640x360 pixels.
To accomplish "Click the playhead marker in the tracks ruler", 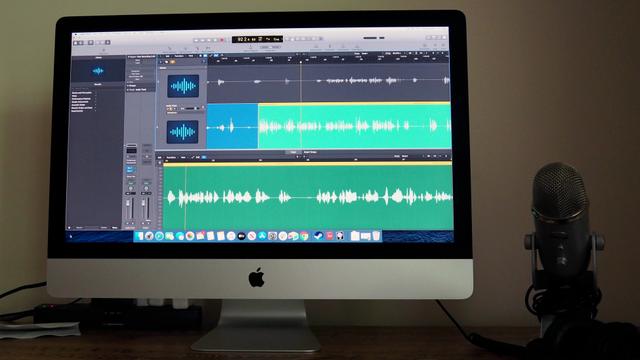I will 301,62.
